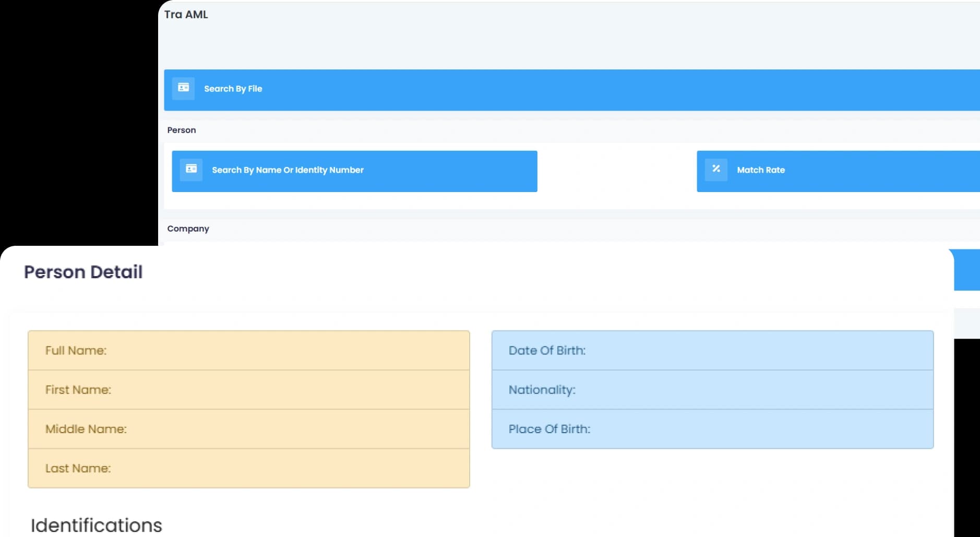This screenshot has height=537, width=980.
Task: Select the Full Name row
Action: point(248,351)
